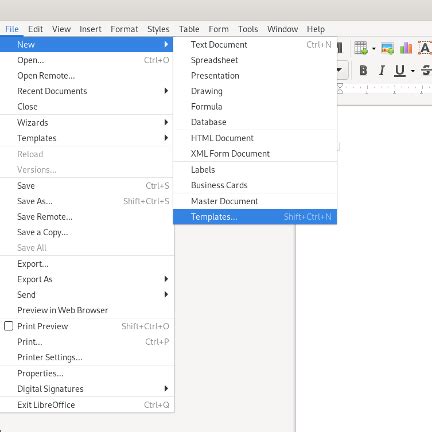This screenshot has width=432, height=432.
Task: Choose Export... from the File menu
Action: [x=86, y=264]
